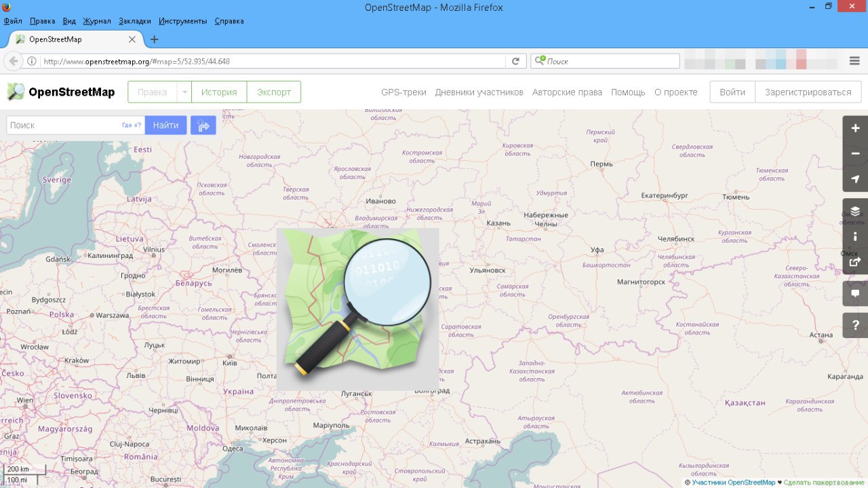Open the Вид menu
Viewport: 868px width, 488px height.
pyautogui.click(x=69, y=21)
